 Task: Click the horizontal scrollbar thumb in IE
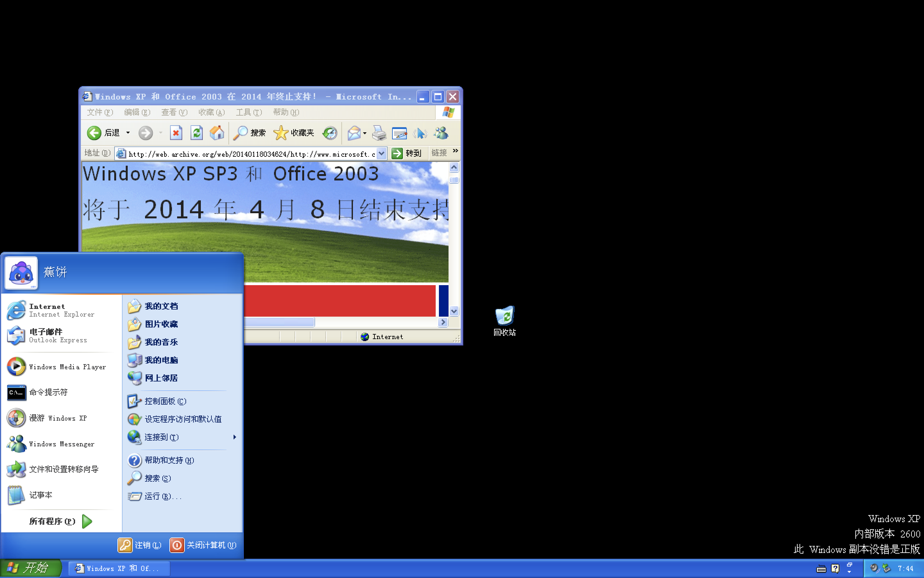[279, 322]
